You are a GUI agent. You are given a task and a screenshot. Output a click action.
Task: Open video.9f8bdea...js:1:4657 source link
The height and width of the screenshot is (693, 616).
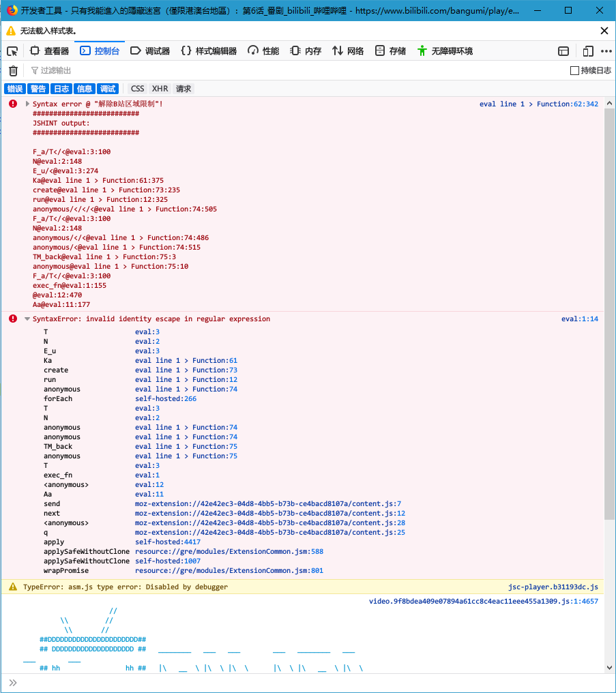click(x=484, y=601)
